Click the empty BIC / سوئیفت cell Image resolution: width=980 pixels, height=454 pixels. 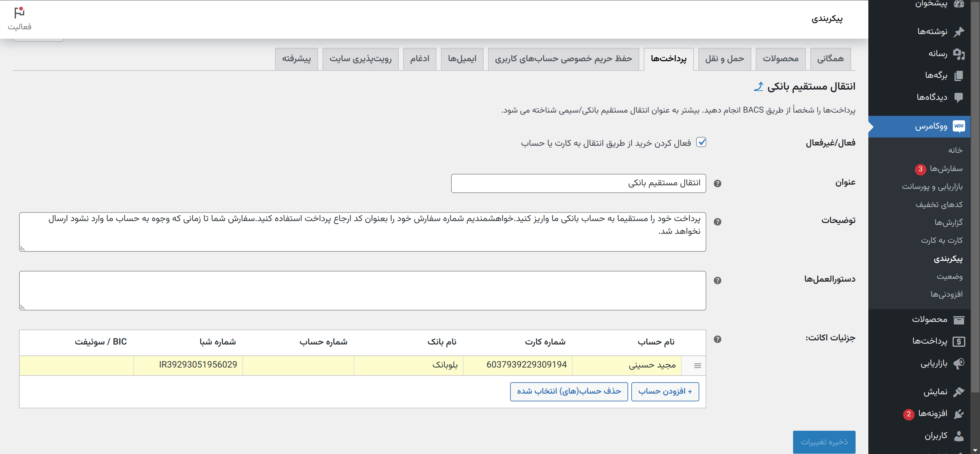(77, 365)
